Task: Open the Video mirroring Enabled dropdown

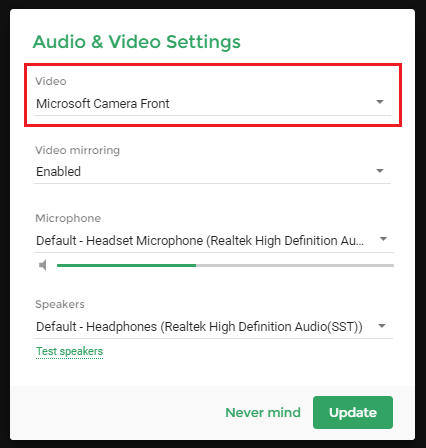Action: point(212,172)
